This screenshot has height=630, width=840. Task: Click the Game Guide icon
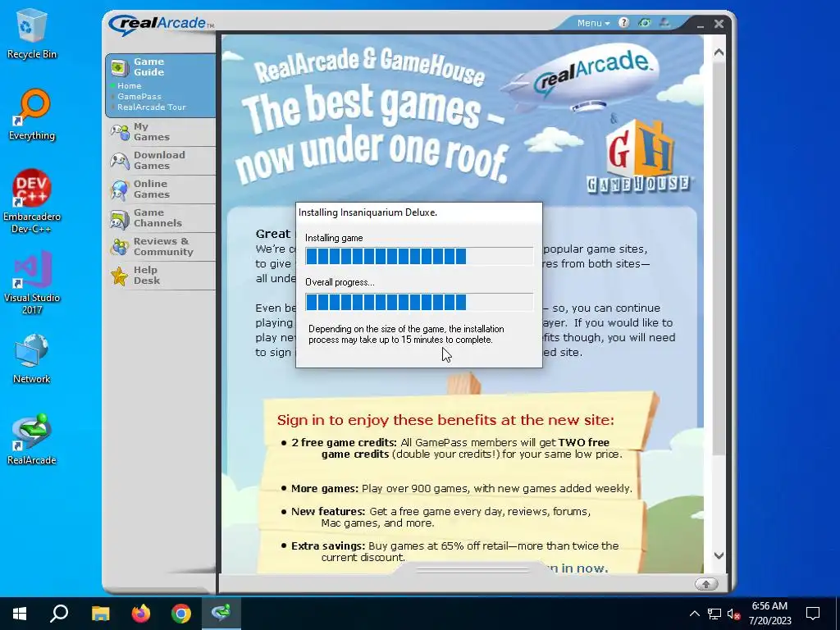tap(120, 67)
